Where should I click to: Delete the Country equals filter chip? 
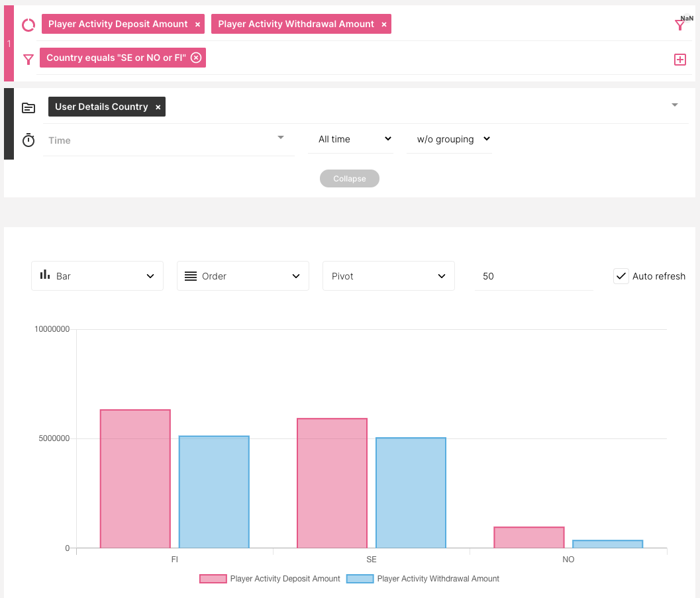coord(196,58)
